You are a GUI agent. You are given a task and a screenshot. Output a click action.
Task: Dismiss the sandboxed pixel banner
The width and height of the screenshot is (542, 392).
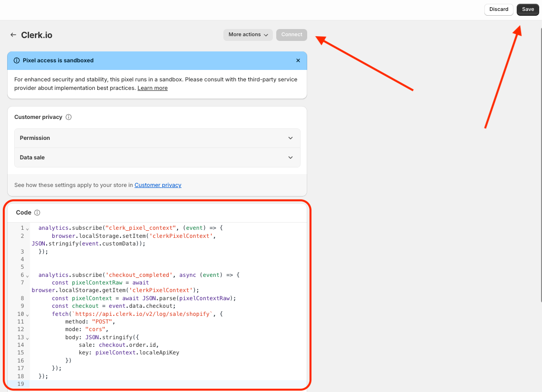[298, 60]
